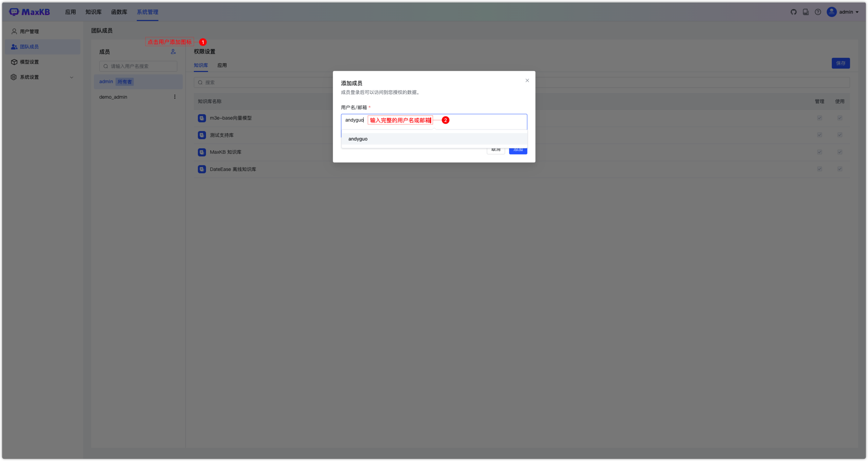Open the 函数库 menu in top navigation
The width and height of the screenshot is (868, 461).
119,12
